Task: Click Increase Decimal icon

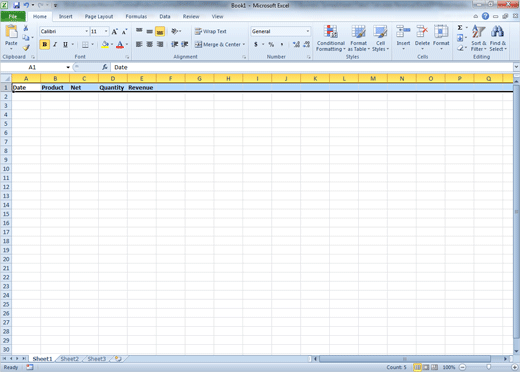Action: tap(296, 44)
